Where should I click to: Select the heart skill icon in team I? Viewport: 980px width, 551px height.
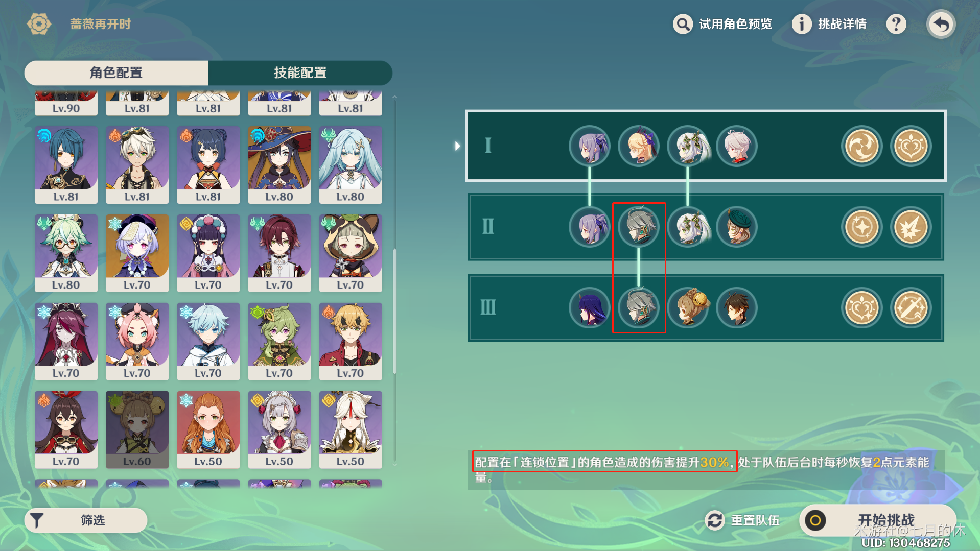(x=911, y=146)
